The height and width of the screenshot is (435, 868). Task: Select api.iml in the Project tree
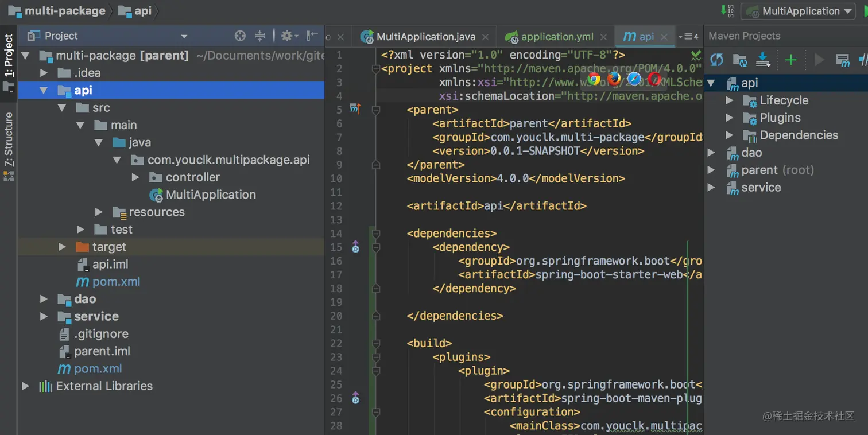point(103,265)
